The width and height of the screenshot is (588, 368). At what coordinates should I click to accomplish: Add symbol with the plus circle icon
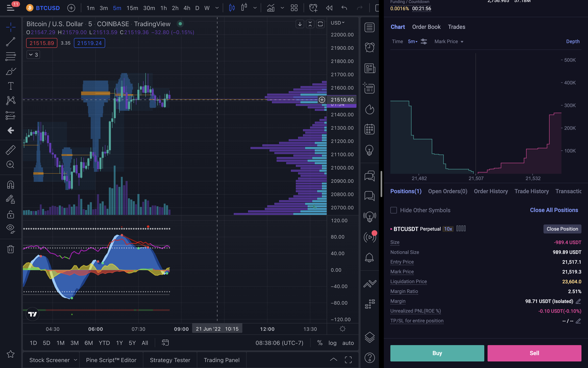click(71, 8)
